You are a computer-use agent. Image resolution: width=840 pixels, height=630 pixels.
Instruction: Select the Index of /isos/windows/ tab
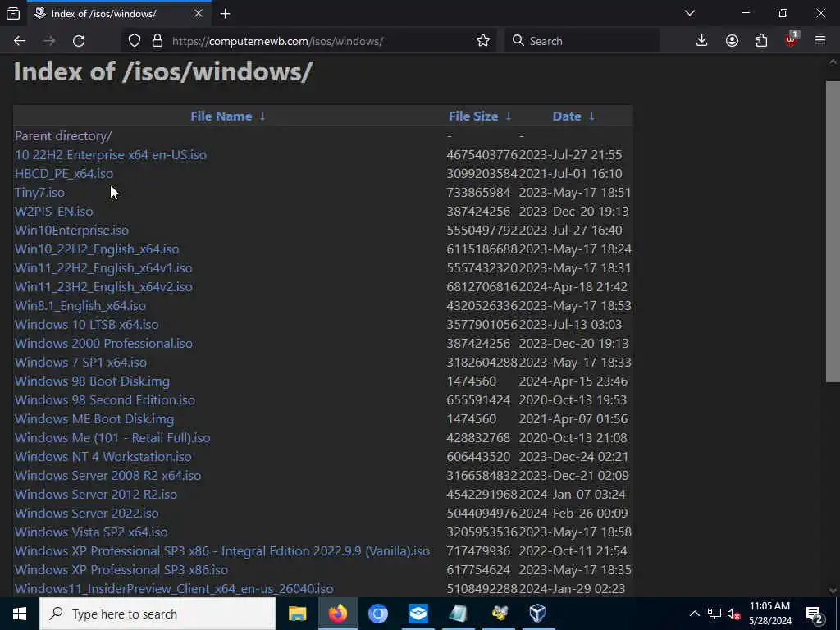point(118,13)
